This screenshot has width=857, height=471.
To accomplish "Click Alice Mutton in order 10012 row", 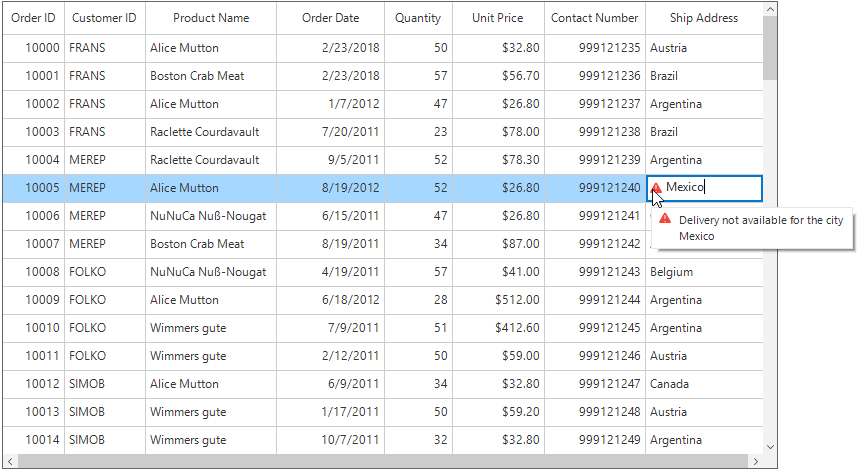I will pyautogui.click(x=211, y=384).
